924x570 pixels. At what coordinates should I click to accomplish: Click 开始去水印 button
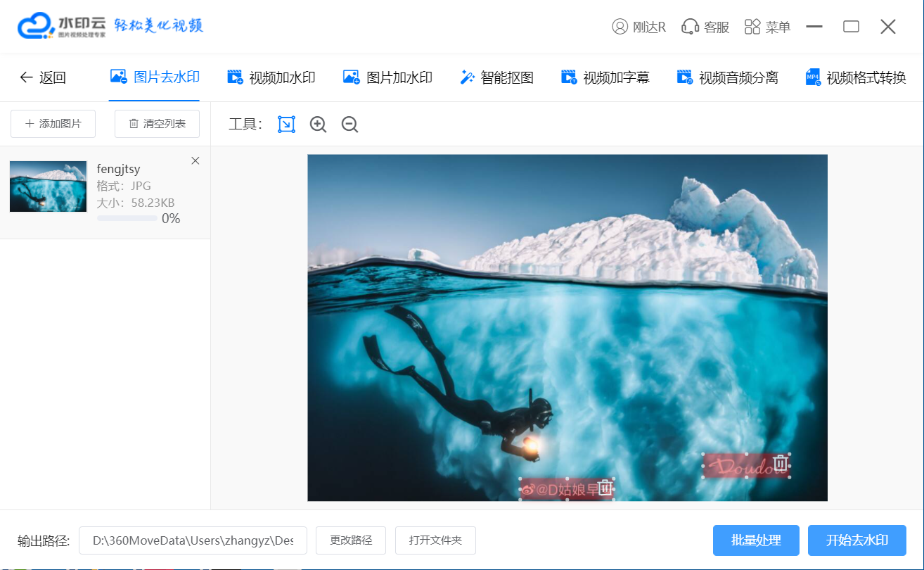(857, 540)
